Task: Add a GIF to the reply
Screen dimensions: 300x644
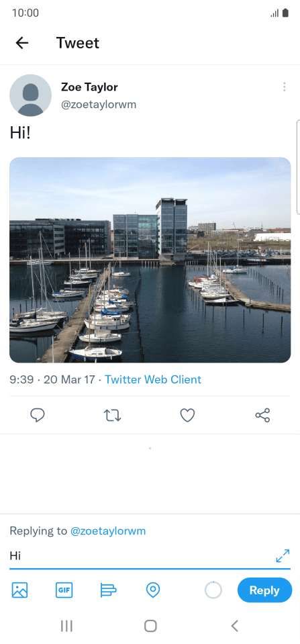Action: tap(64, 590)
